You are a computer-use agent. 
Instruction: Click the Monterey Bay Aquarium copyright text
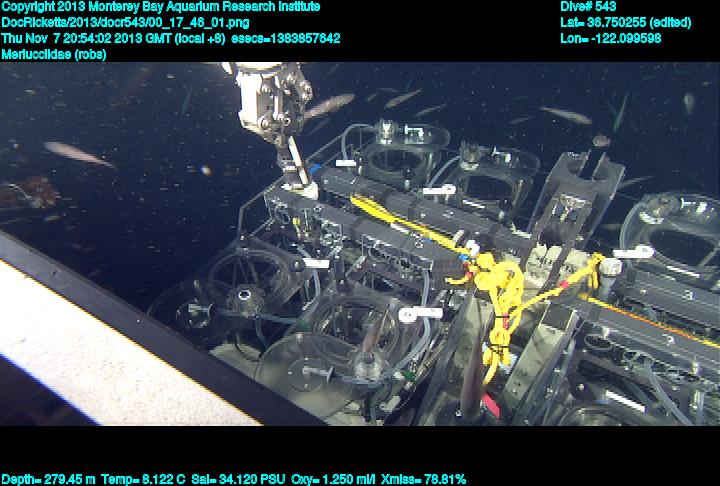point(160,7)
